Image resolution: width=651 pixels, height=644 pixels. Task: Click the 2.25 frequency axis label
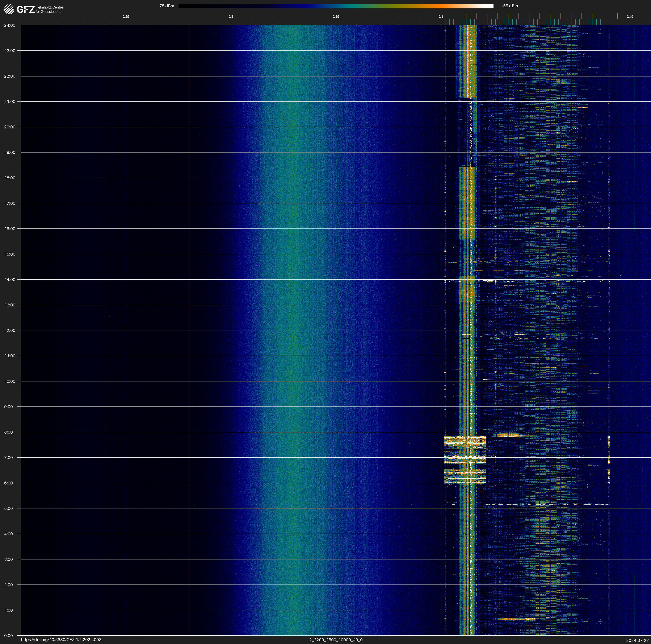tap(126, 17)
